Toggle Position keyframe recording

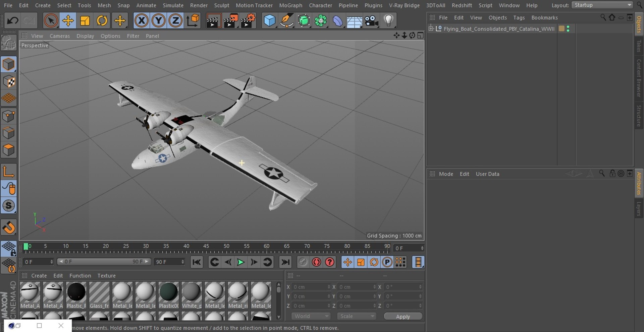tap(347, 262)
